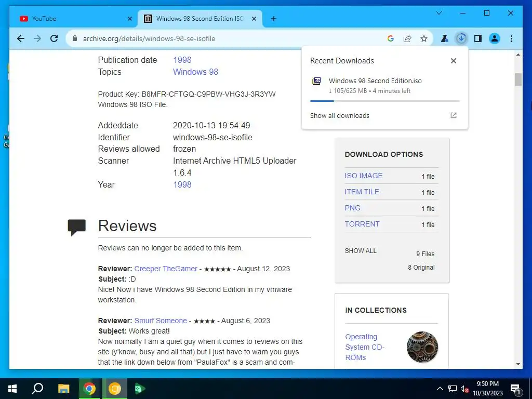Click the browser forward arrow
Viewport: 532px width, 399px height.
click(37, 38)
